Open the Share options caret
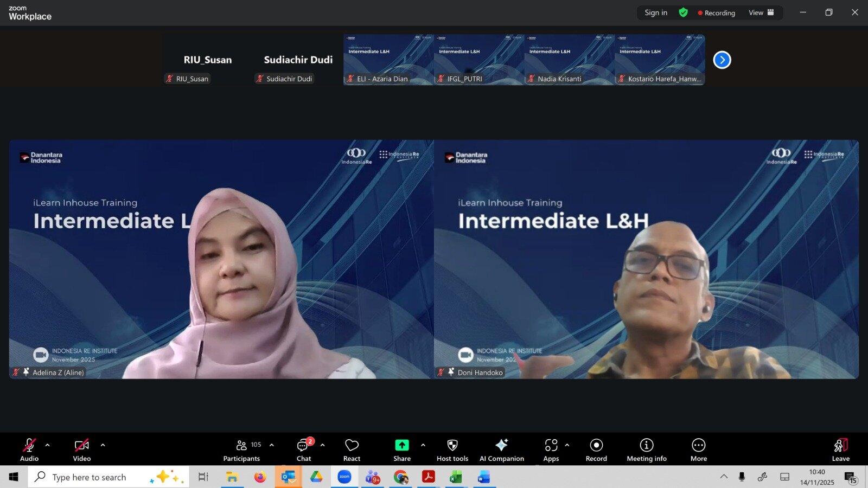Screen dimensions: 868x488 coord(423,445)
